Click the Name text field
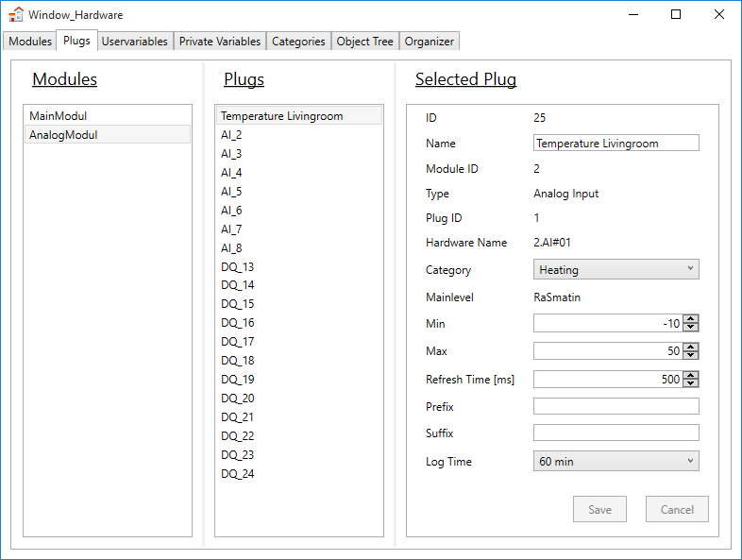This screenshot has height=560, width=742. click(616, 144)
